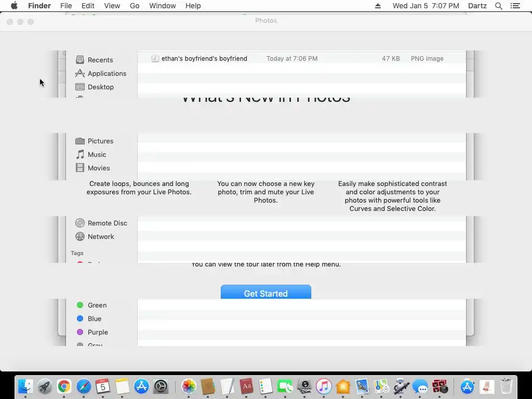Click Spotlight magnifying glass in menu bar
This screenshot has width=532, height=399.
click(498, 6)
